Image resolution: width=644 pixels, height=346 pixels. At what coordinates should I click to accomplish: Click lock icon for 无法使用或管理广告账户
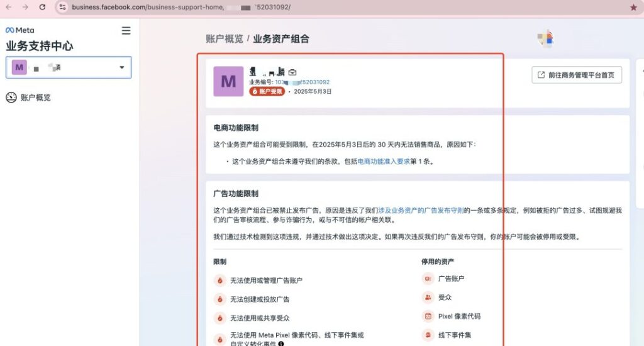click(x=219, y=280)
